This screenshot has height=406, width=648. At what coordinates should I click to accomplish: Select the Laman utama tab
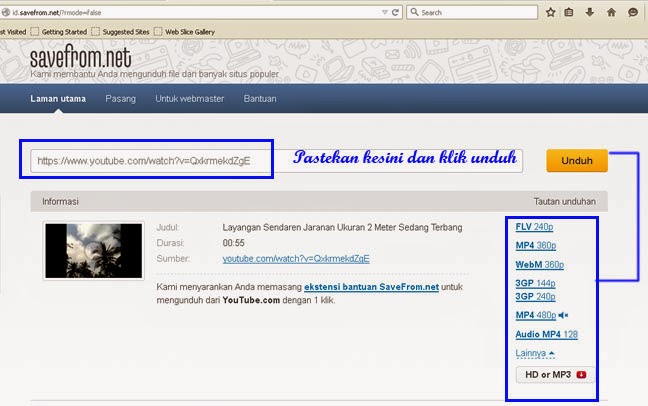click(x=58, y=99)
